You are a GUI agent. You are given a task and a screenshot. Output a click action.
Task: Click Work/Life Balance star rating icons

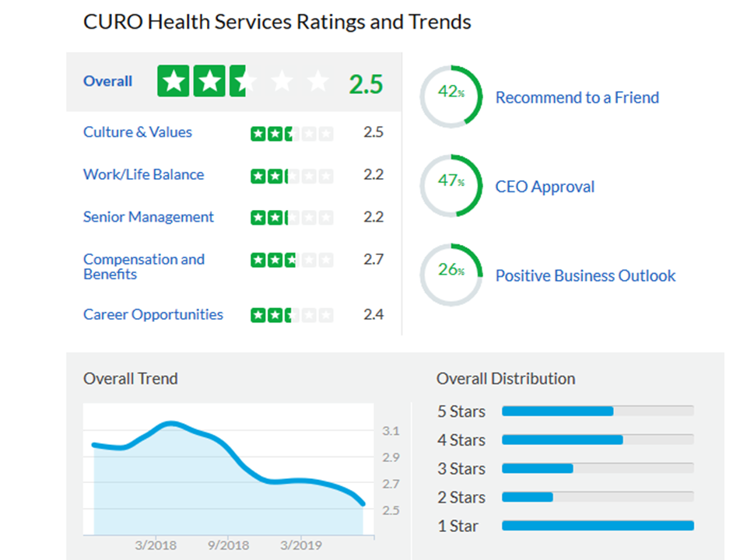click(292, 177)
